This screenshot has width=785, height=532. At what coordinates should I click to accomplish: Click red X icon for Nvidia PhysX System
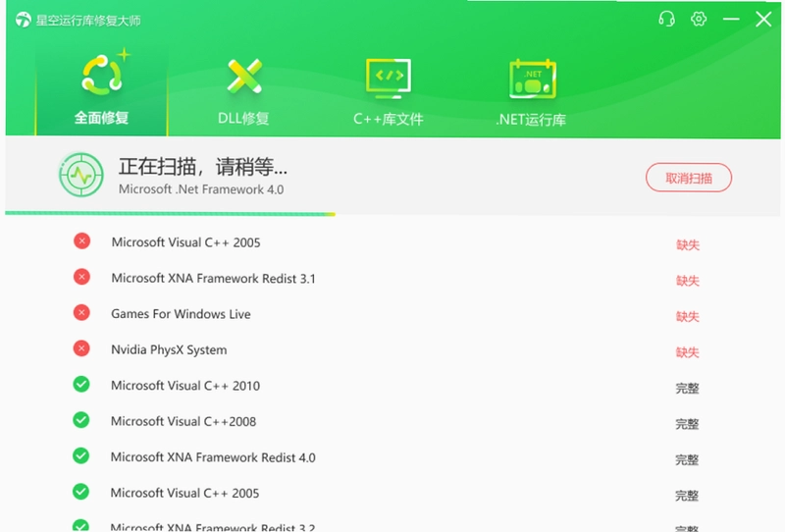[81, 348]
